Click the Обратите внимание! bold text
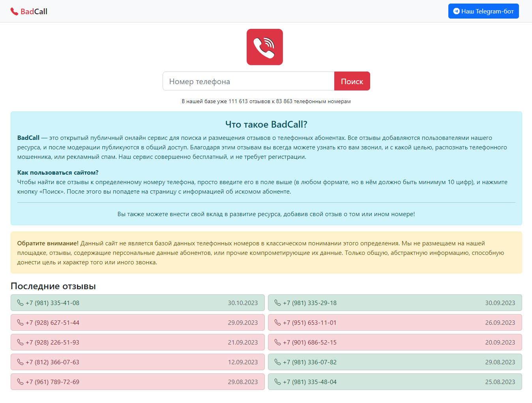532x403 pixels. coord(48,243)
